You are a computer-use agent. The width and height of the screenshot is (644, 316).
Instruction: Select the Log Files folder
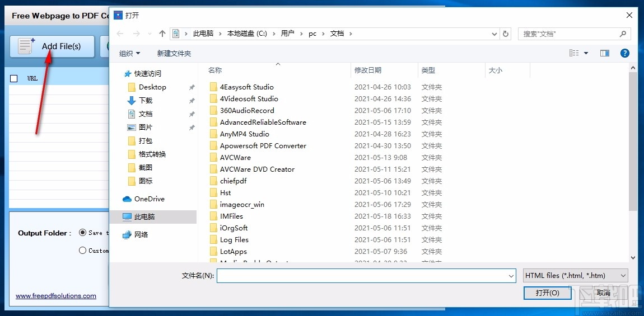click(x=234, y=240)
